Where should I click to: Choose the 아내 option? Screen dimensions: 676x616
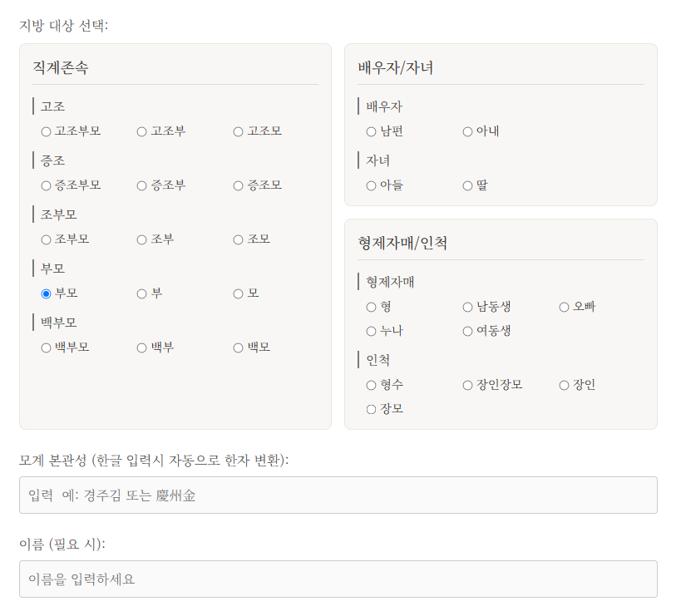[x=467, y=131]
